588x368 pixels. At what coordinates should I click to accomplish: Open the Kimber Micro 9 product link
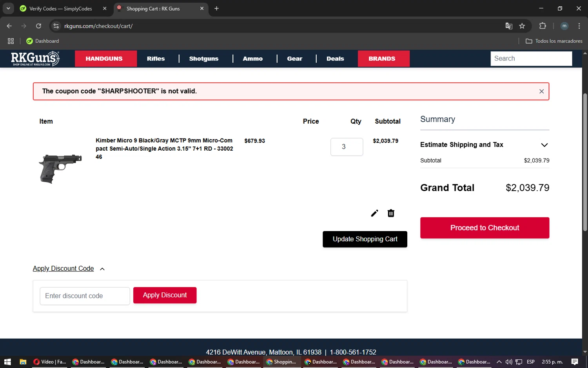pyautogui.click(x=165, y=148)
